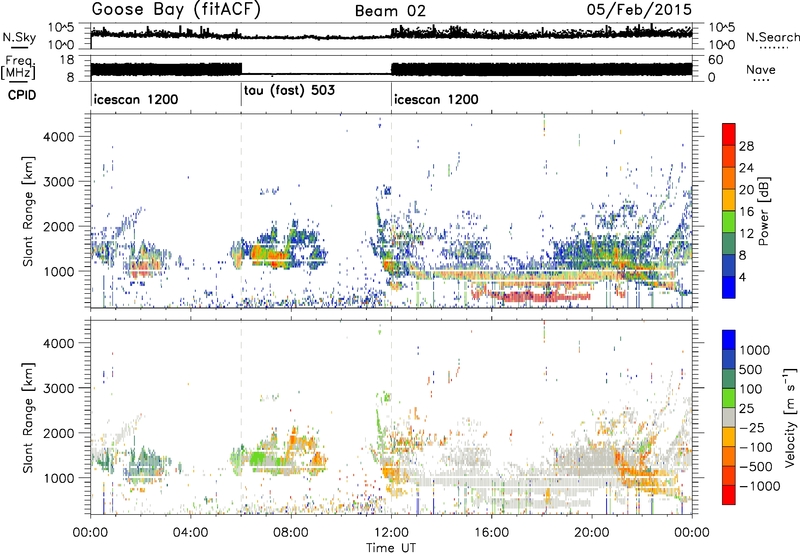Click the '20:00' time axis label
This screenshot has height=554, width=800.
click(x=591, y=533)
